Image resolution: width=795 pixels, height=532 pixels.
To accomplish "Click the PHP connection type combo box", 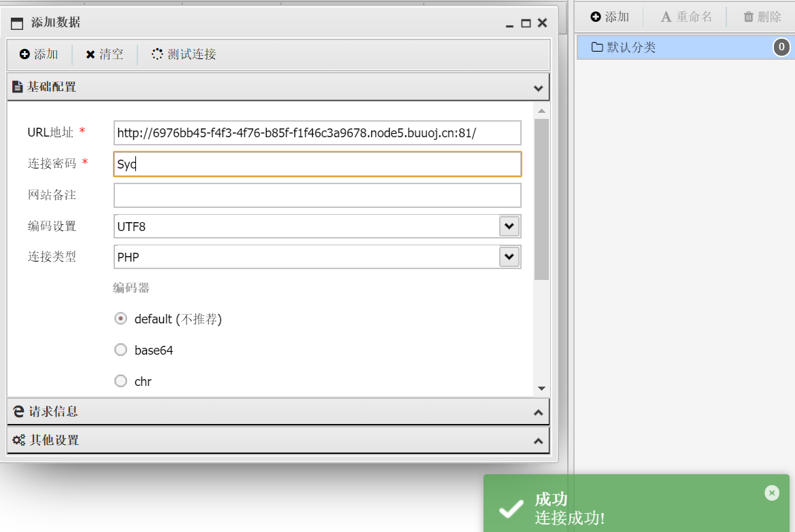I will click(318, 257).
